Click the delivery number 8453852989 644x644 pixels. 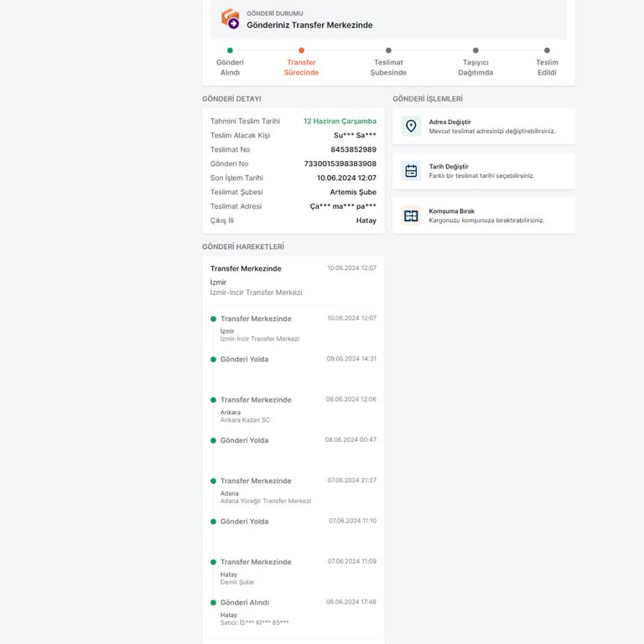[353, 149]
